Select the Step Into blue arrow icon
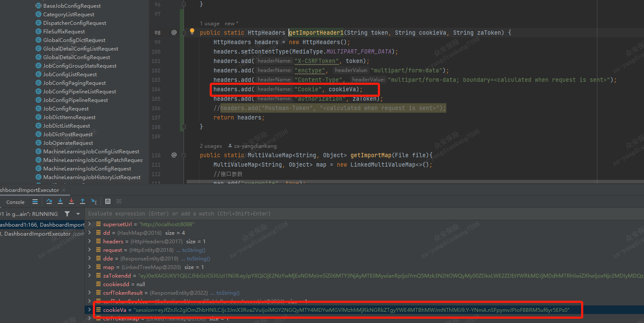This screenshot has width=644, height=323. [60, 201]
